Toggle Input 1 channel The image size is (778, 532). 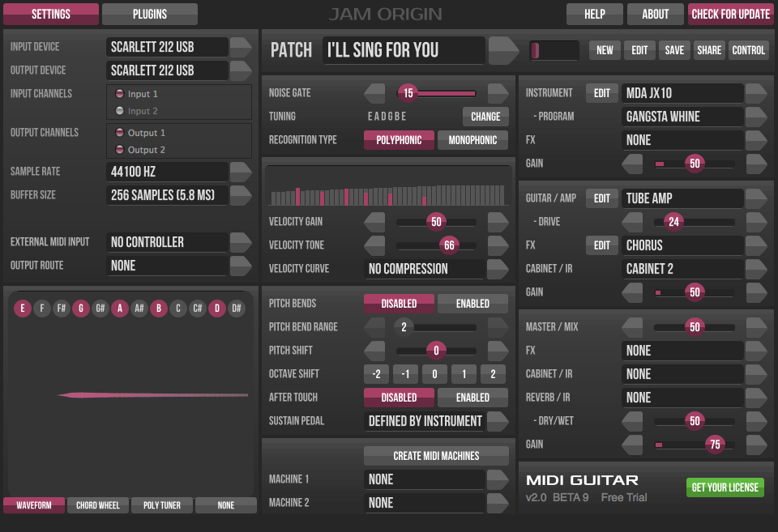click(120, 94)
